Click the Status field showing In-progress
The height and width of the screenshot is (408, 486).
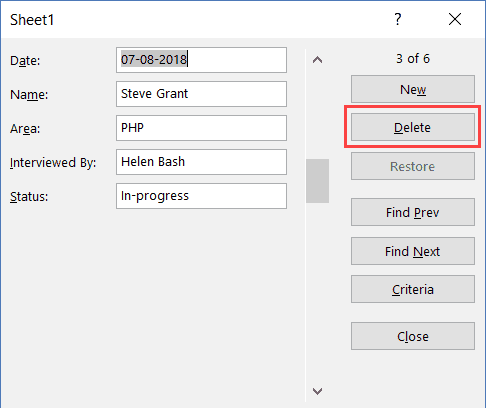pyautogui.click(x=201, y=196)
